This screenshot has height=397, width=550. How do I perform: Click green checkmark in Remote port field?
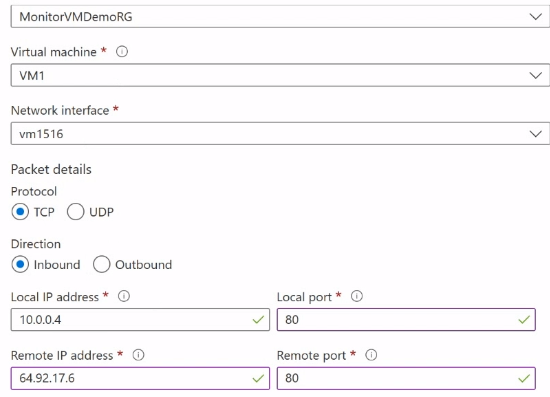524,378
